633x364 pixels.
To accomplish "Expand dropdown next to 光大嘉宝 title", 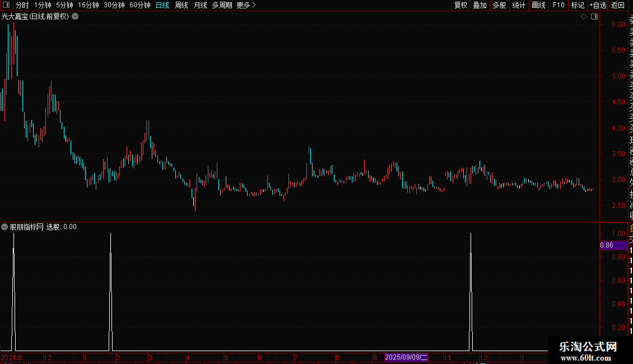I will click(75, 17).
